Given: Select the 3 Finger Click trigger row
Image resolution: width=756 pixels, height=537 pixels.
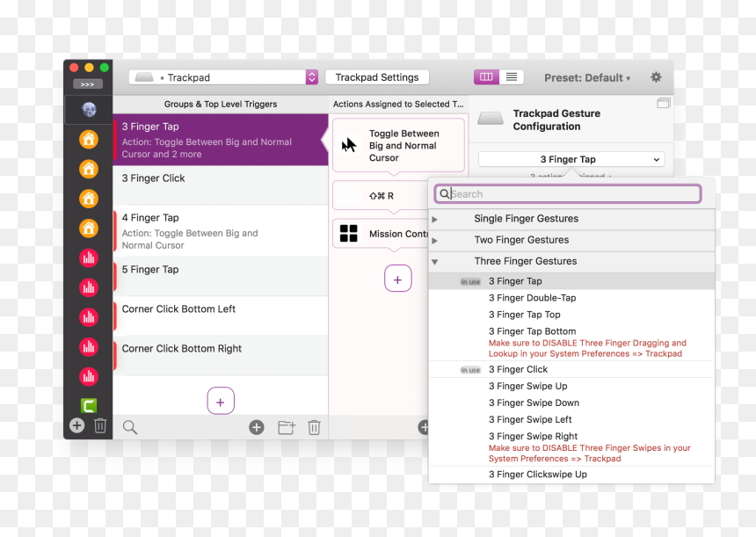Looking at the screenshot, I should [221, 185].
